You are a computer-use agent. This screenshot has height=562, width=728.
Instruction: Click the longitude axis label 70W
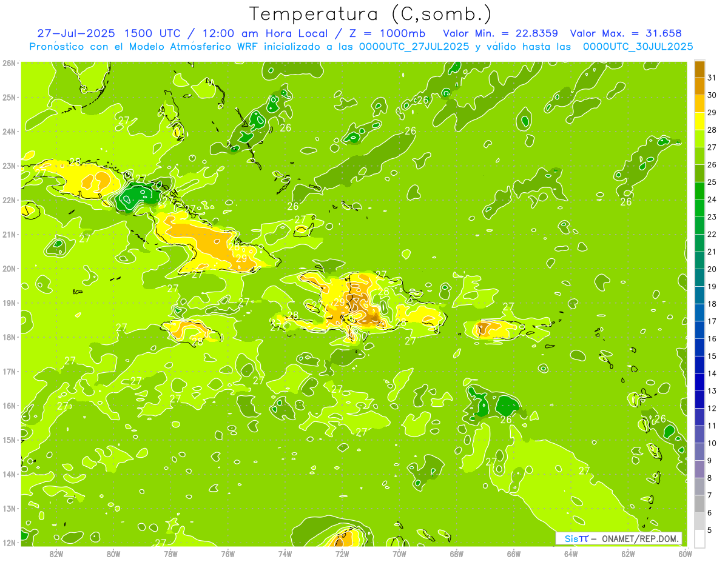[x=399, y=554]
